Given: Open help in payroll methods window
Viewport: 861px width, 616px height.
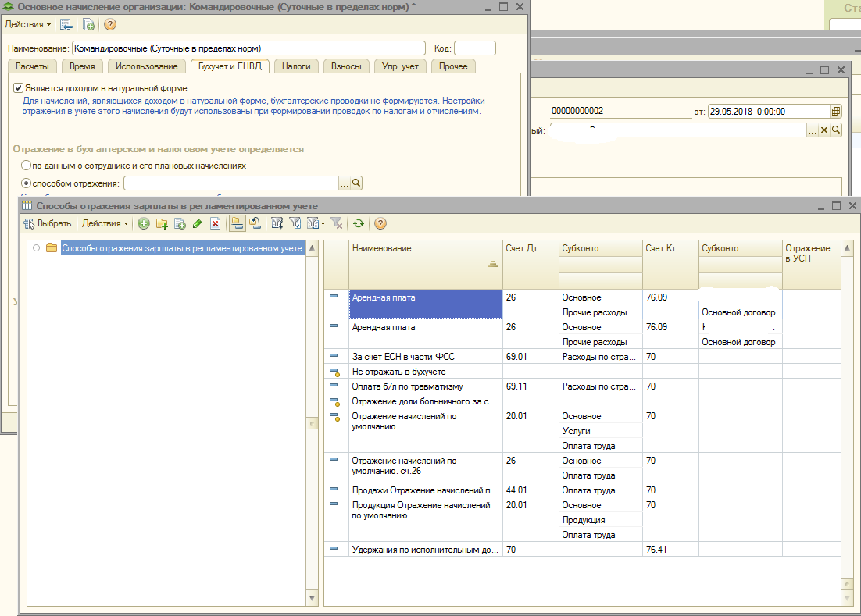Looking at the screenshot, I should [x=380, y=223].
